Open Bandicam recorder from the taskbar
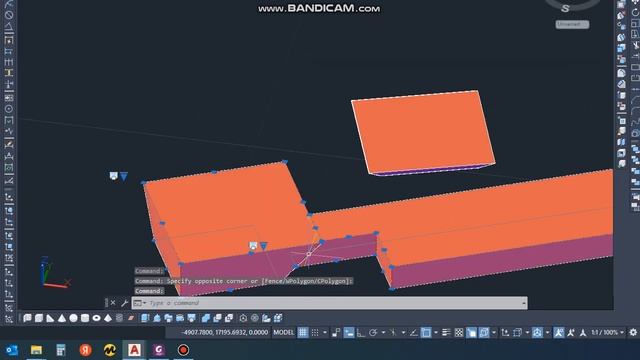This screenshot has height=360, width=640. [x=183, y=350]
